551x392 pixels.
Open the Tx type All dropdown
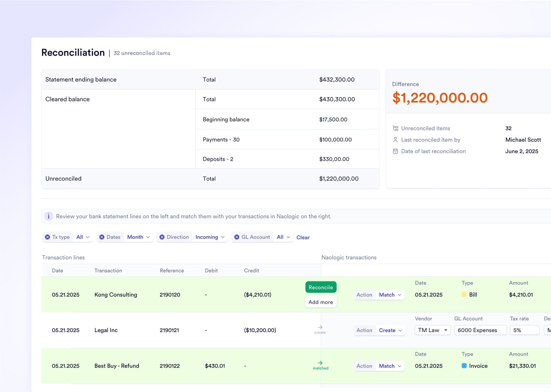pos(83,237)
